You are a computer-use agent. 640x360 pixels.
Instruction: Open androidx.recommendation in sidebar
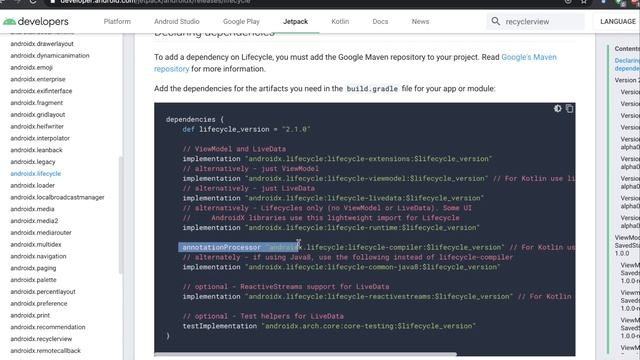pos(48,328)
